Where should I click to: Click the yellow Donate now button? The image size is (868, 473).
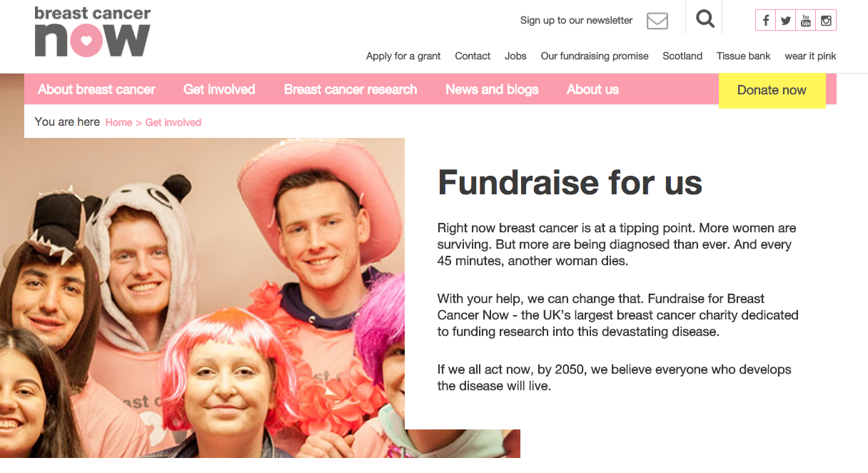[x=772, y=90]
